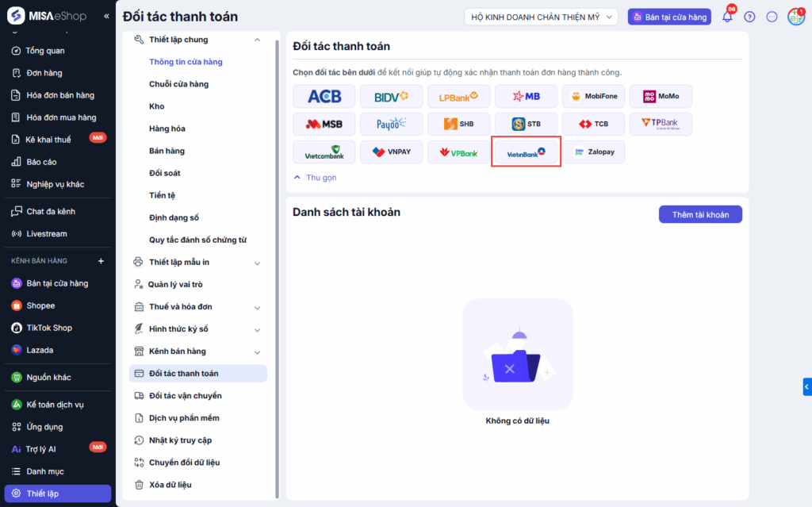
Task: Expand Thiết lập mẫu in section
Action: (258, 263)
